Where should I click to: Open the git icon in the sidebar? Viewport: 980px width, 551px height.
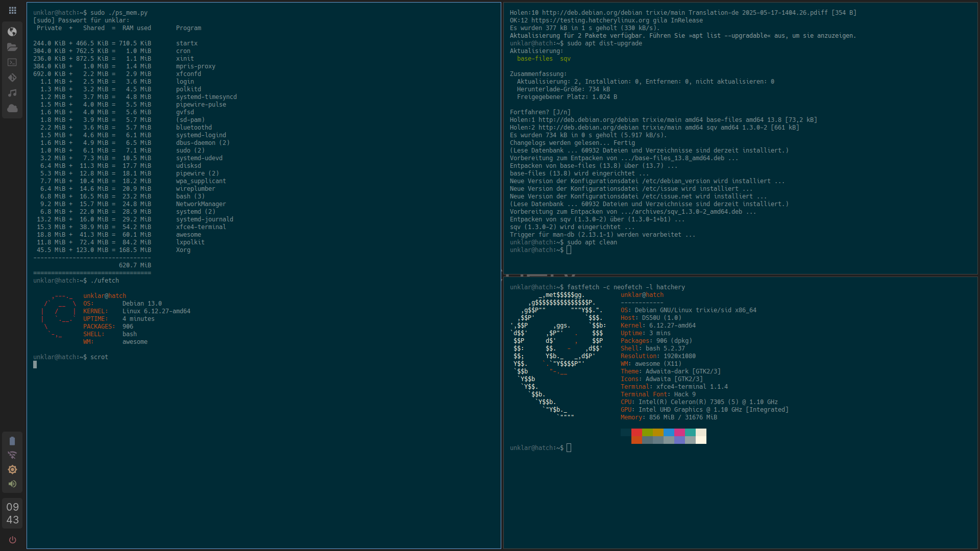click(x=12, y=78)
